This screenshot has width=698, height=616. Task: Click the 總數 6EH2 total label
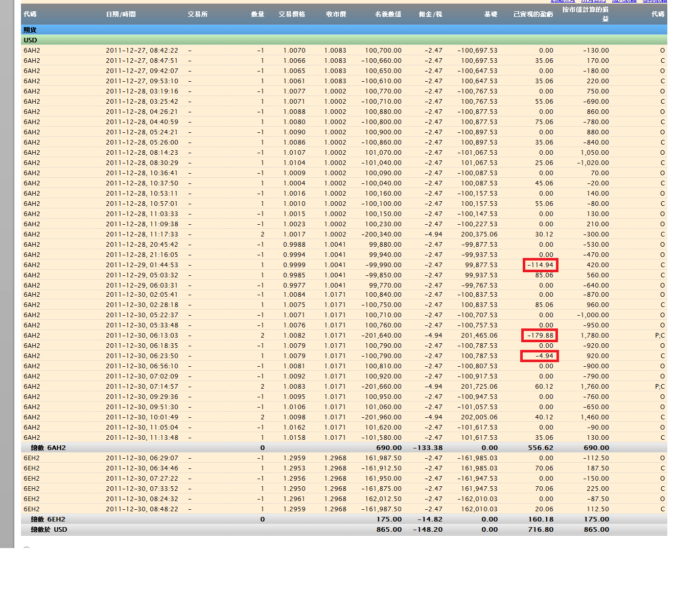coord(48,519)
